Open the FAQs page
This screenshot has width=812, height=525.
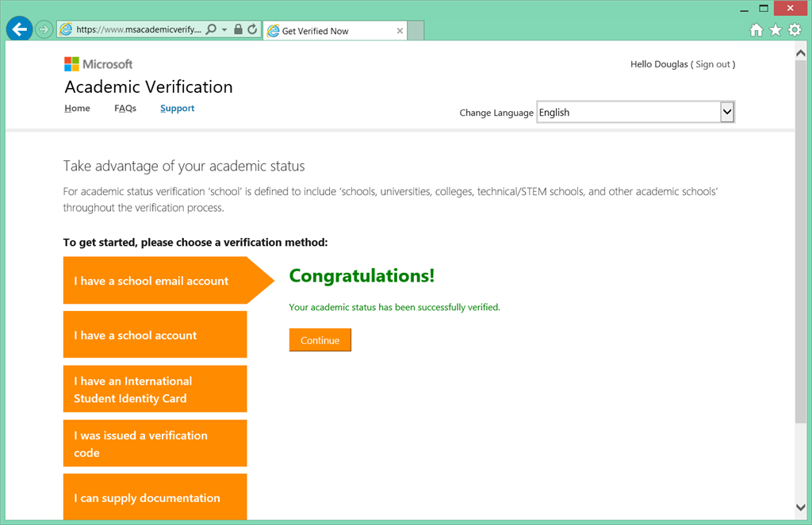tap(125, 108)
